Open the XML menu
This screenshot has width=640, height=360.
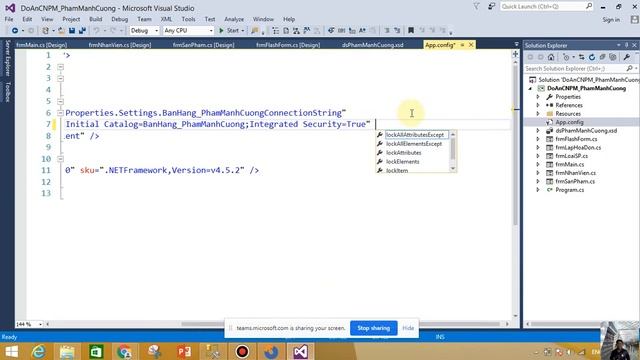pyautogui.click(x=166, y=19)
